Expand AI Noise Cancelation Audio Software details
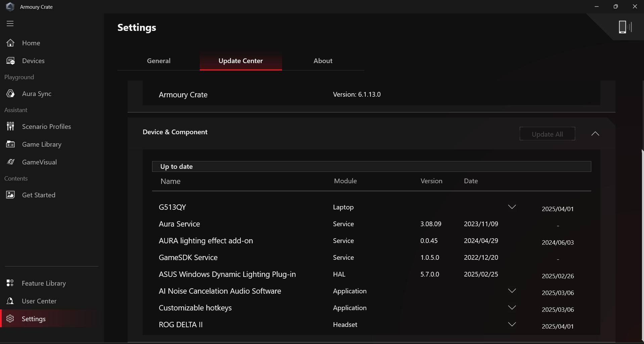644x344 pixels. (512, 291)
